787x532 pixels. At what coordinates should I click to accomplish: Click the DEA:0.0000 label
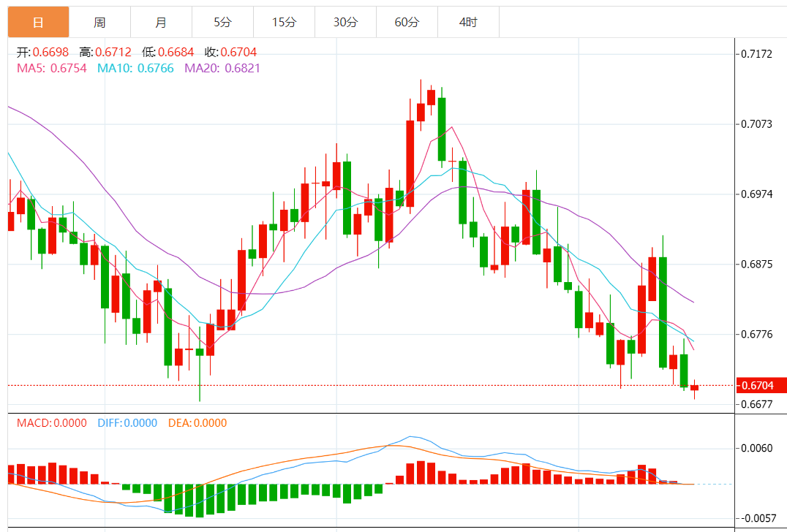click(197, 423)
